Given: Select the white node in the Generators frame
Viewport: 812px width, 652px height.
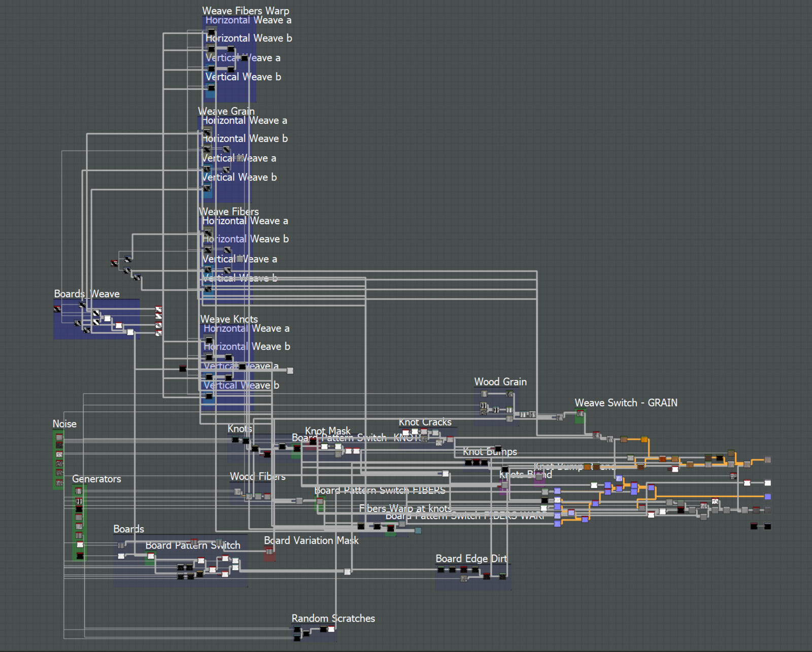Looking at the screenshot, I should 80,545.
